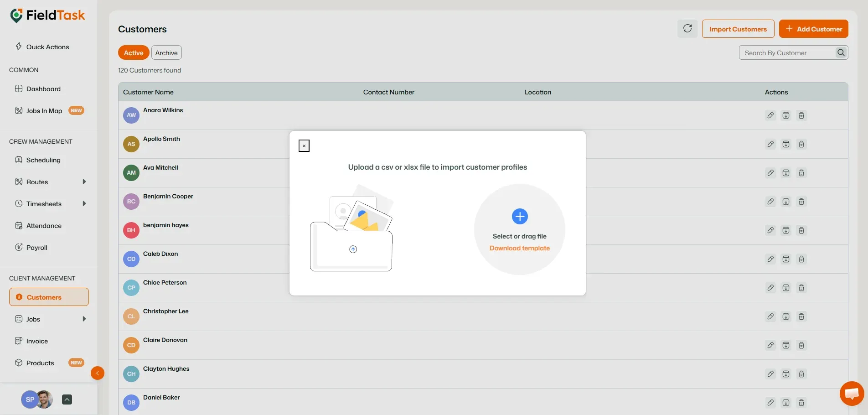Click the SP user avatar

pos(30,399)
